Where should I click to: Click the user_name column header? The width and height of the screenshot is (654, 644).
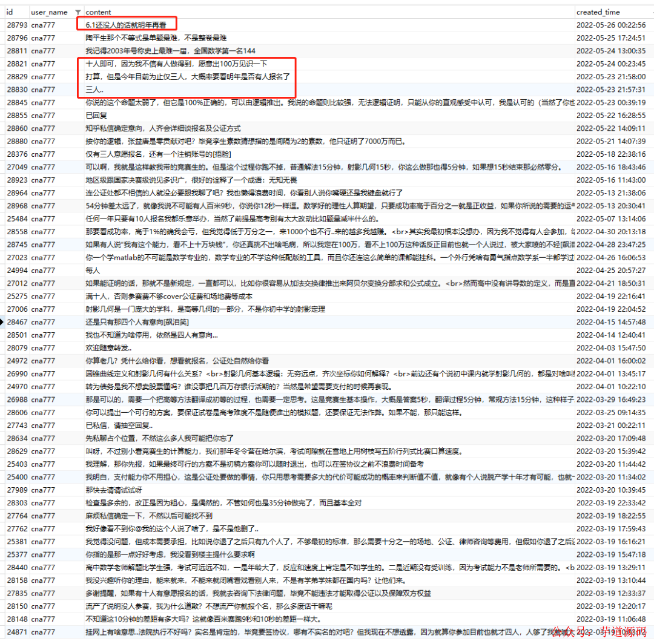[49, 12]
